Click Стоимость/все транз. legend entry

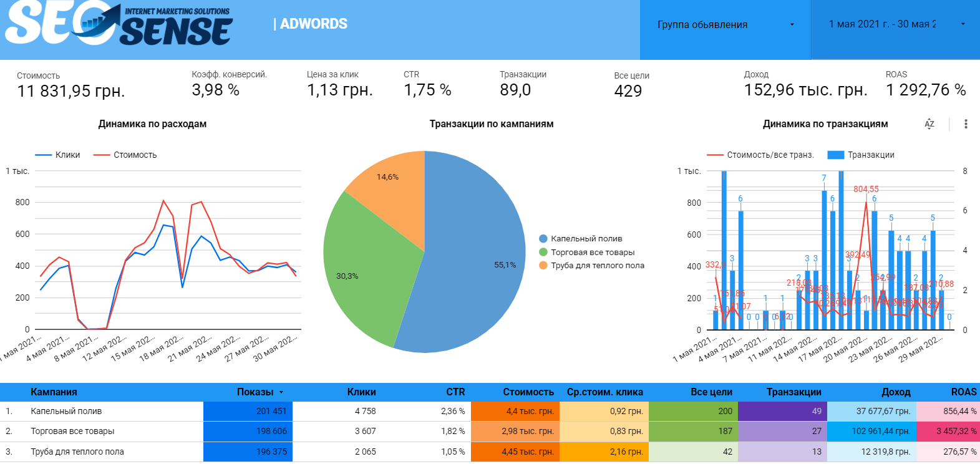[x=760, y=155]
